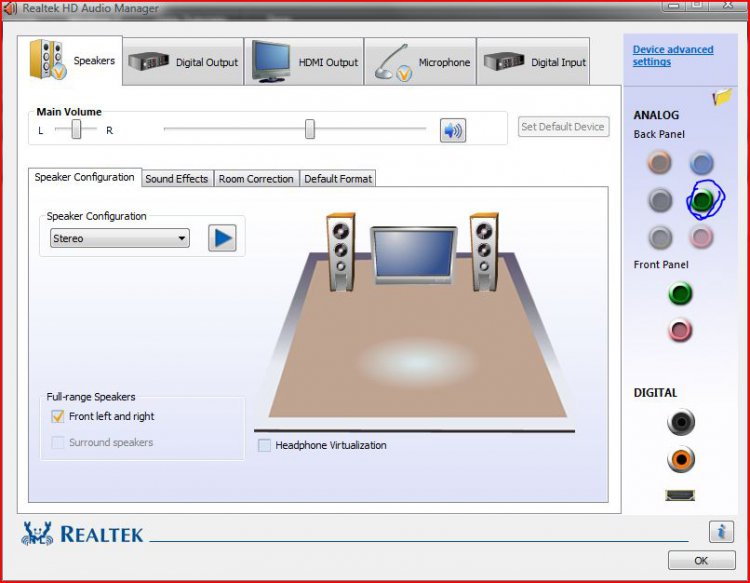Toggle the Surround speakers checkbox
The image size is (750, 583).
point(57,442)
